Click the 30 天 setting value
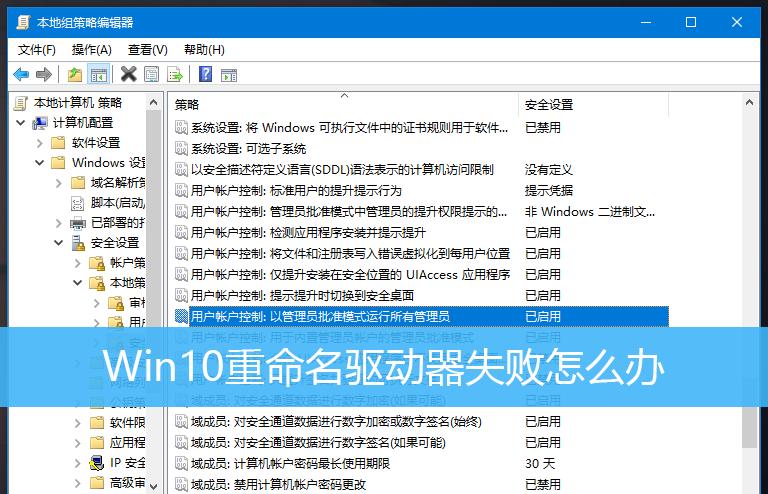Screen dimensions: 768x494 point(540,463)
